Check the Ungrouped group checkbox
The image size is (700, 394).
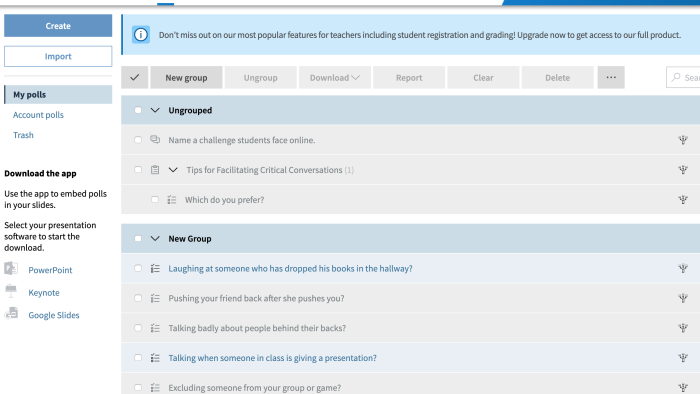[x=138, y=110]
